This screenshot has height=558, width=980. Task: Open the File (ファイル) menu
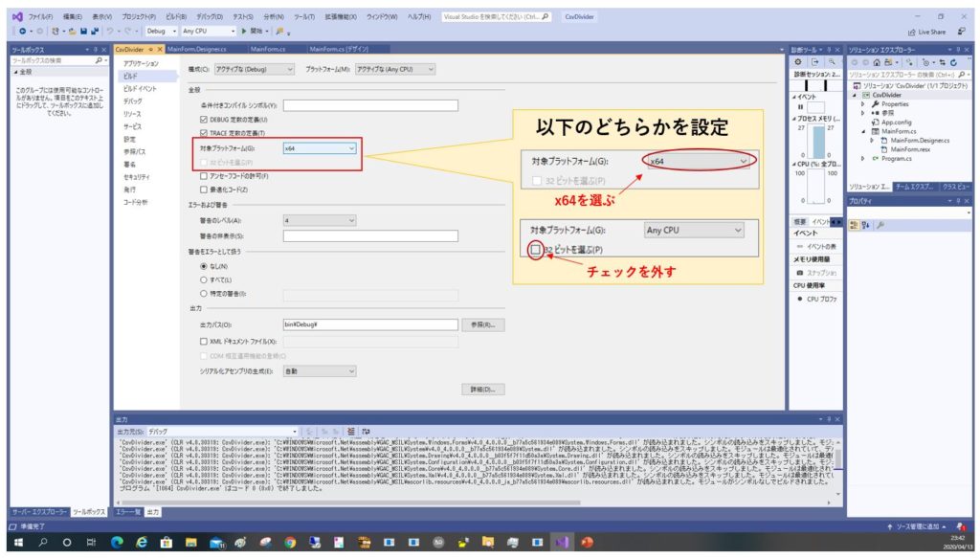coord(40,17)
